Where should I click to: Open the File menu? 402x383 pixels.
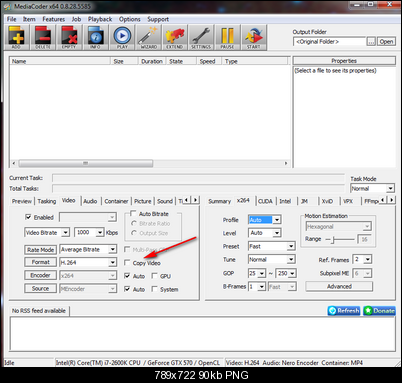pos(12,19)
